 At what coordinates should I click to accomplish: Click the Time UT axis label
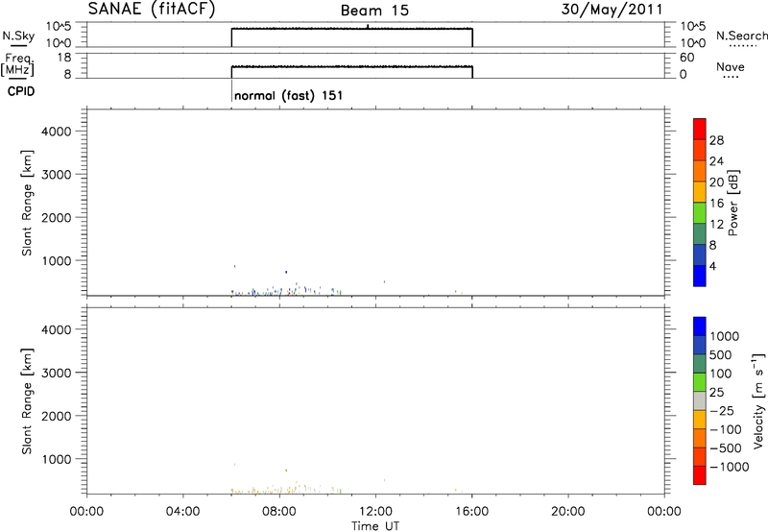375,526
